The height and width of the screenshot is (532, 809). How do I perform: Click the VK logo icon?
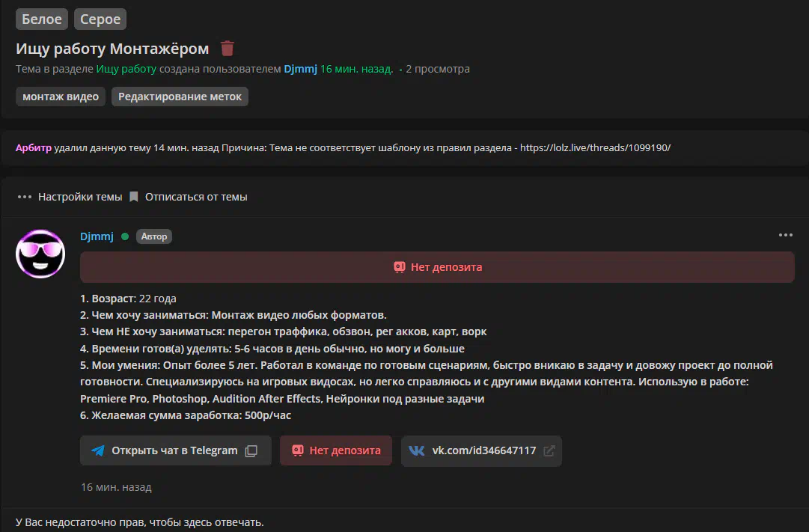click(417, 450)
